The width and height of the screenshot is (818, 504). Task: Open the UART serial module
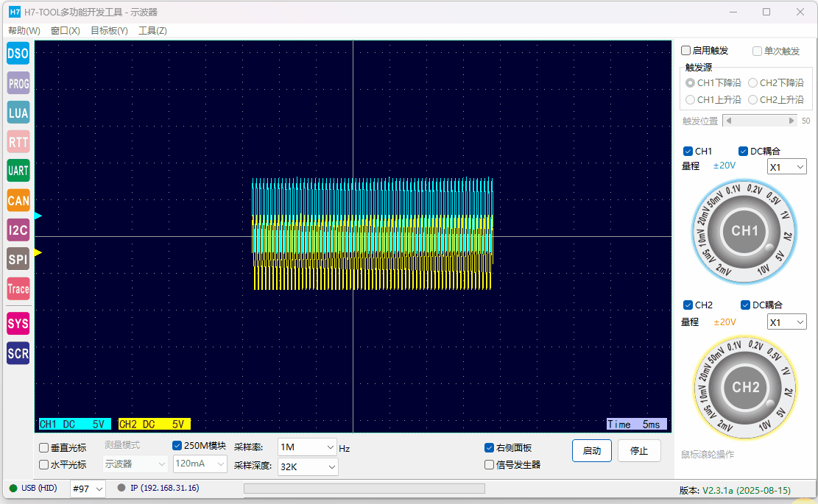pos(18,171)
